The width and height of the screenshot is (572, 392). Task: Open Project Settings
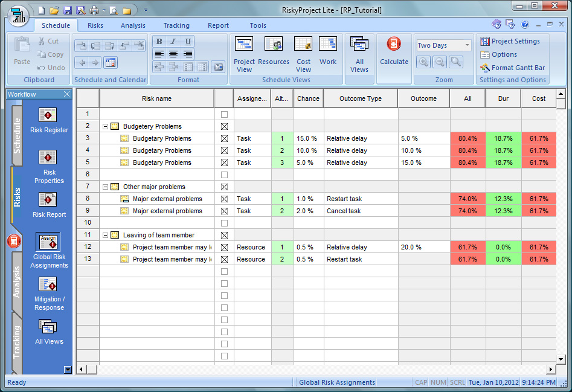(x=510, y=41)
